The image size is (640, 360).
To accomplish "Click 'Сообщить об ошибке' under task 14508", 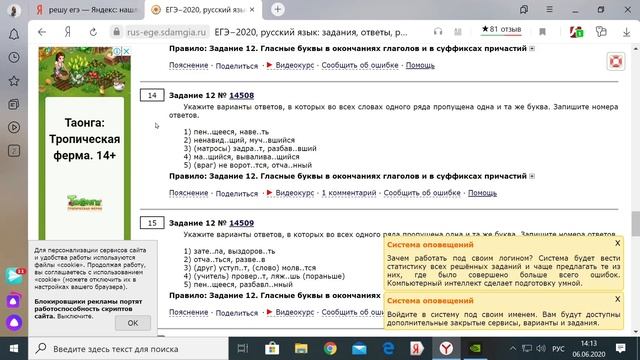I will tap(422, 193).
